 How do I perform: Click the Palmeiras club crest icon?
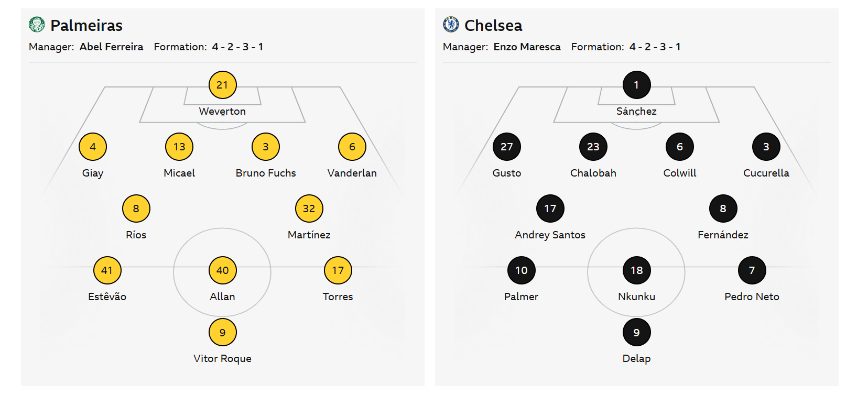coord(37,25)
